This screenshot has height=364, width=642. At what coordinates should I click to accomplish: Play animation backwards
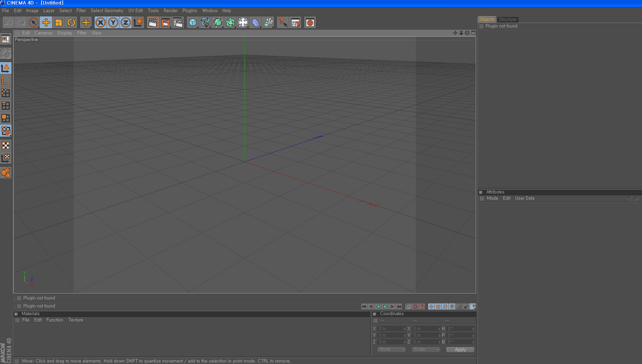click(x=378, y=306)
